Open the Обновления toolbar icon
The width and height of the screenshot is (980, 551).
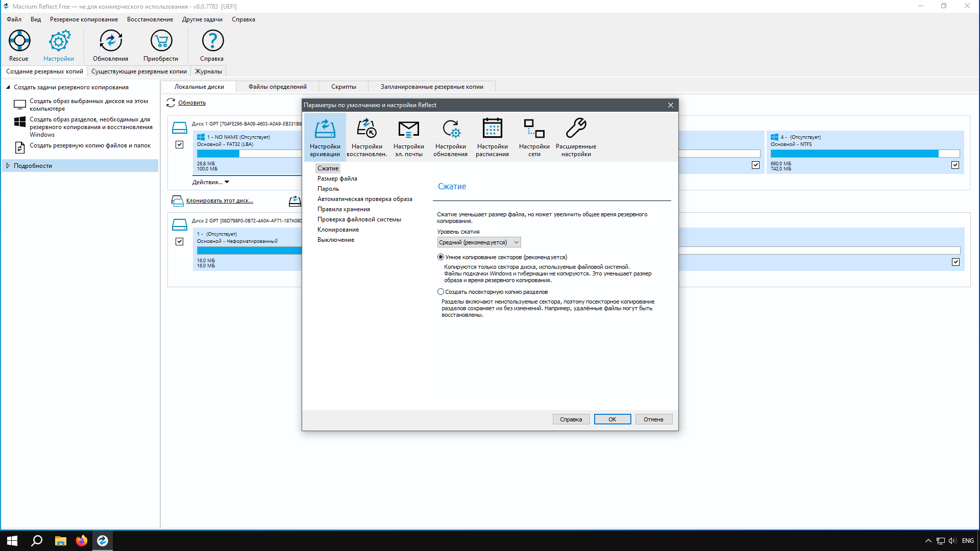point(110,41)
